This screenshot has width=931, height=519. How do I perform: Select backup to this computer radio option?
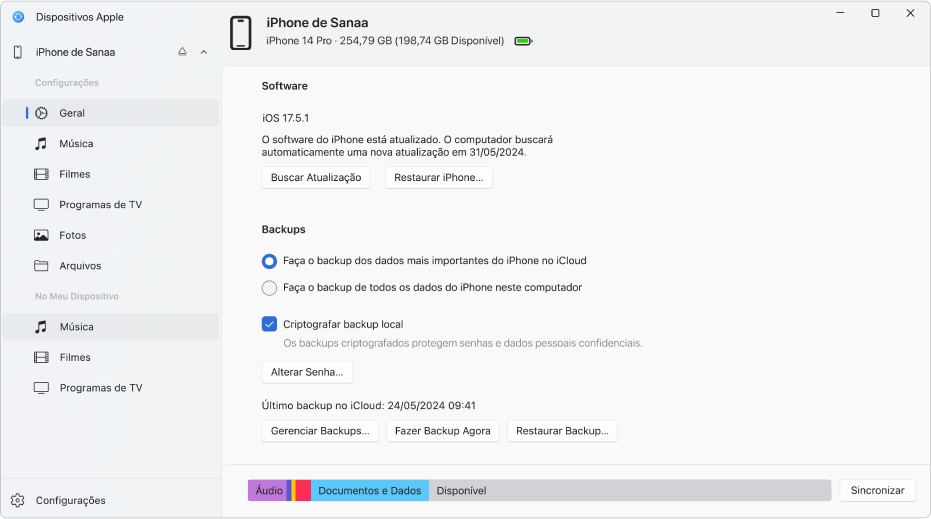269,288
